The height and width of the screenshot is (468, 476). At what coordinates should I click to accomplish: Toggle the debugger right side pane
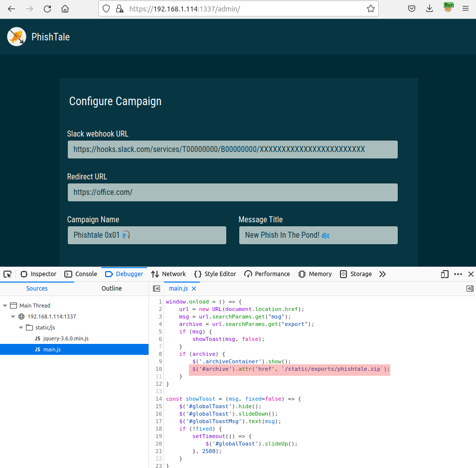[470, 289]
